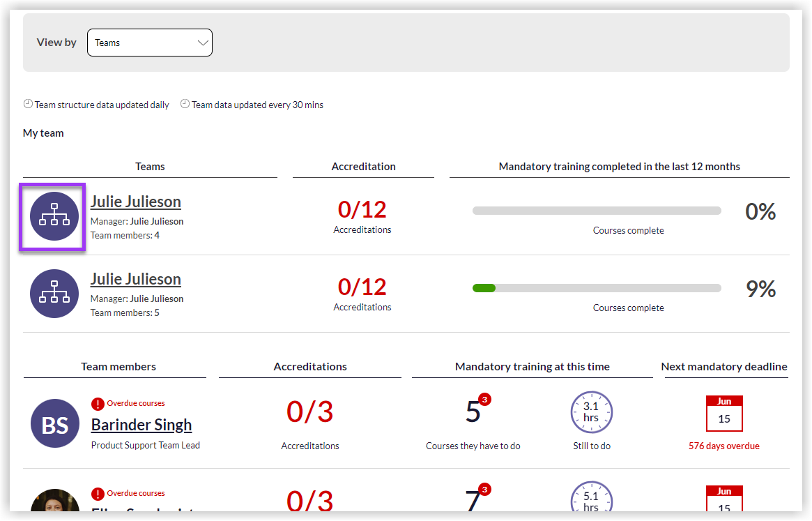
Task: Open the View by Teams dropdown
Action: (x=149, y=43)
